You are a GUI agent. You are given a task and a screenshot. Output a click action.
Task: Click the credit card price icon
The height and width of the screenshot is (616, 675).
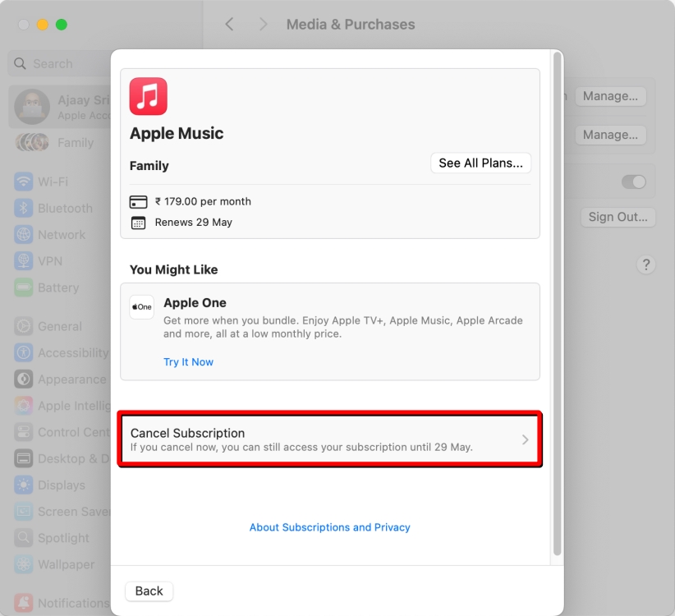tap(138, 201)
